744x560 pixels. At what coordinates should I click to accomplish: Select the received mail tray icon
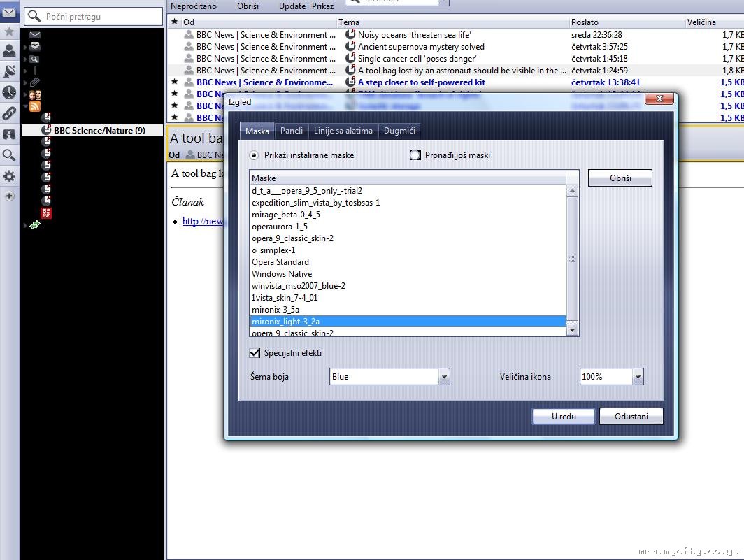pyautogui.click(x=35, y=46)
